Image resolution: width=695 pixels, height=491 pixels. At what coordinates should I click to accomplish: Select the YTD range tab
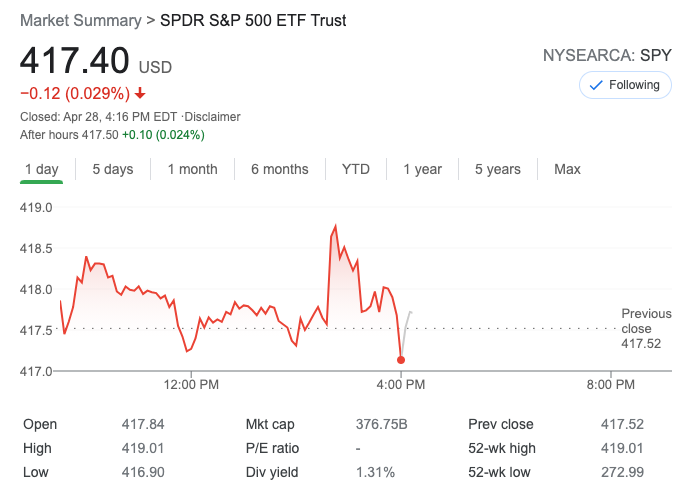tap(355, 169)
